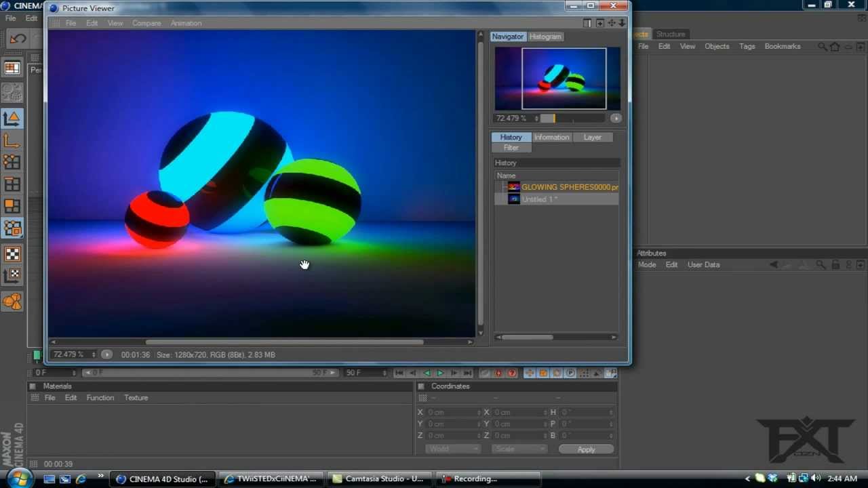
Task: Open the Layer tab in Picture Viewer
Action: [593, 137]
